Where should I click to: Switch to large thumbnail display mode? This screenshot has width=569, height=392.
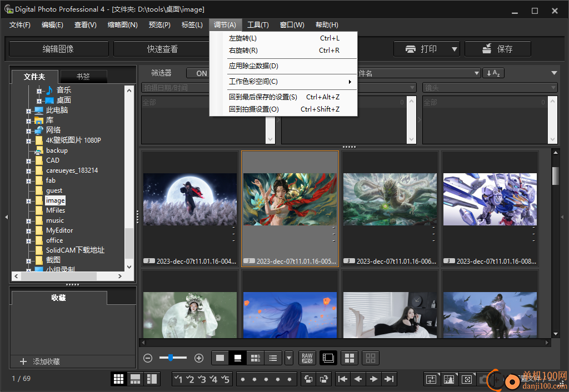pyautogui.click(x=220, y=358)
